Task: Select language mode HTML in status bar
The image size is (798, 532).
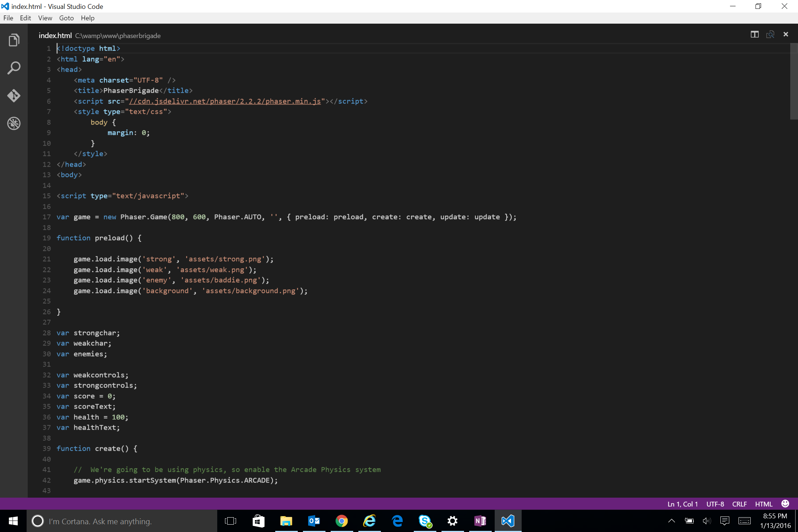Action: point(764,504)
